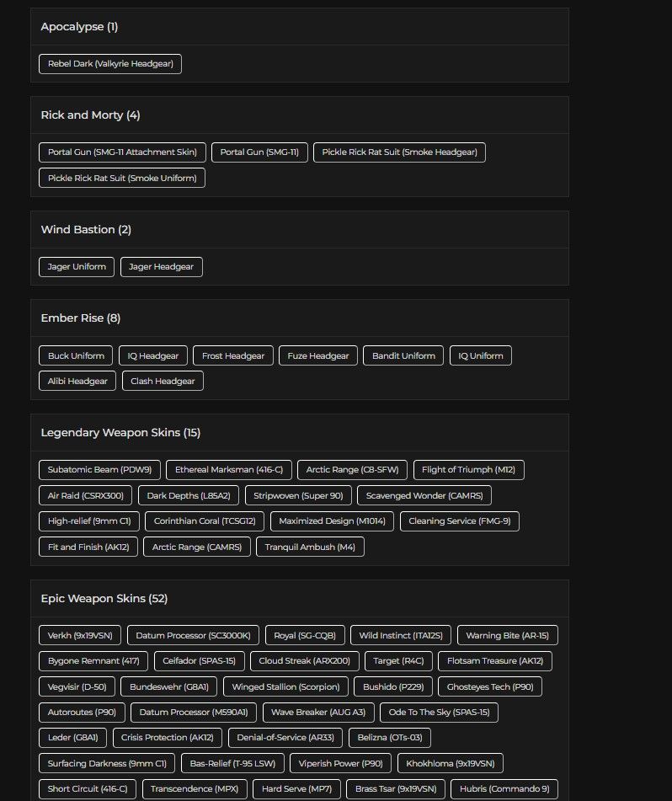Click the Epic Weapon Skins (52) header
Image resolution: width=672 pixels, height=801 pixels.
(x=104, y=598)
